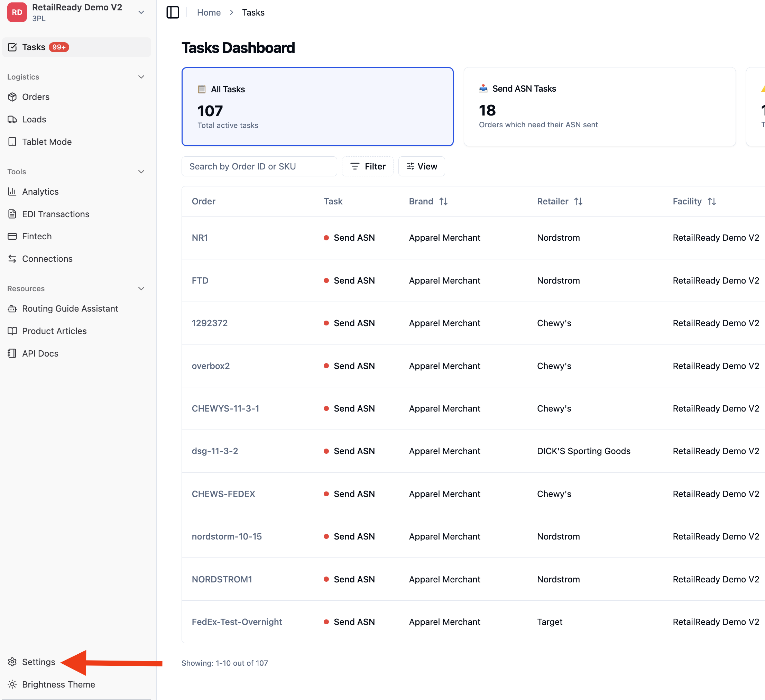765x700 pixels.
Task: Click the Analytics bar chart icon
Action: click(x=12, y=191)
